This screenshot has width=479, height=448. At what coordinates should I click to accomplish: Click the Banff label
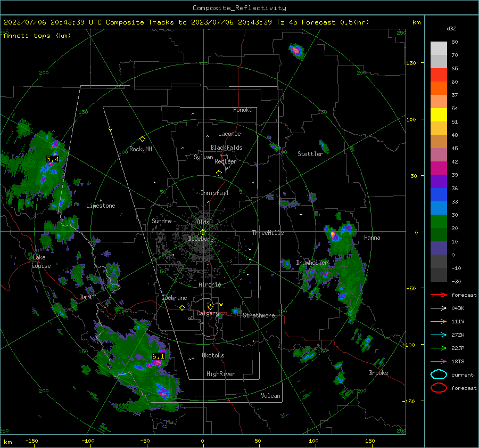click(x=88, y=297)
